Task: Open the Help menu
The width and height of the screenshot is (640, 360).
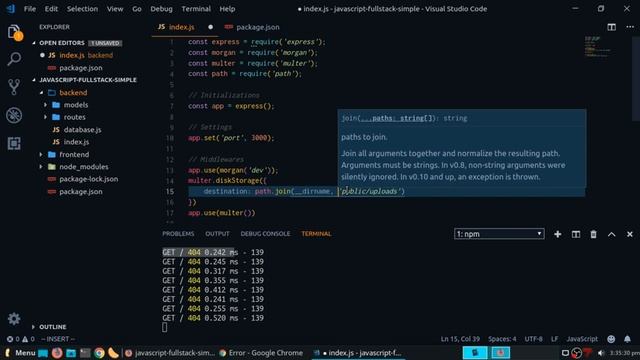Action: (227, 9)
